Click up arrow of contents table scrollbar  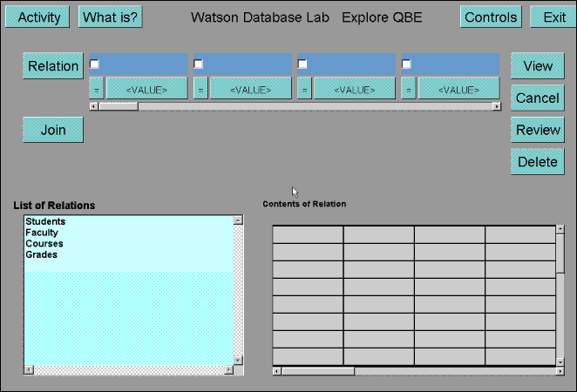pyautogui.click(x=560, y=229)
